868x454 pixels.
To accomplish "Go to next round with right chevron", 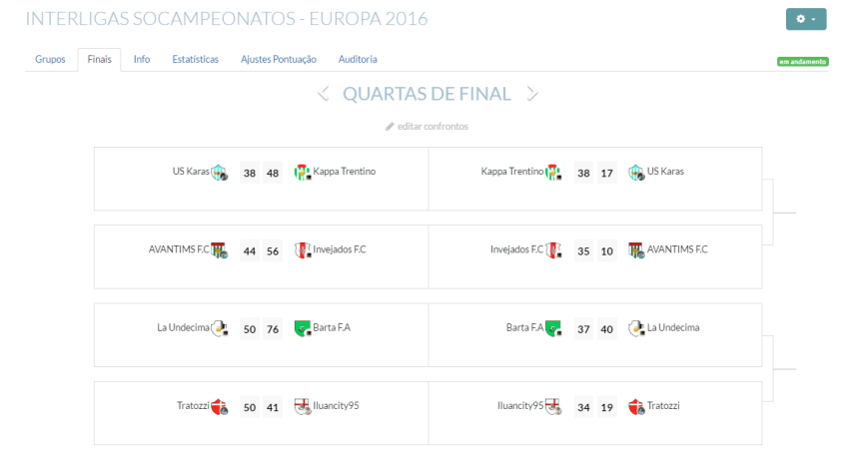I will (x=532, y=94).
